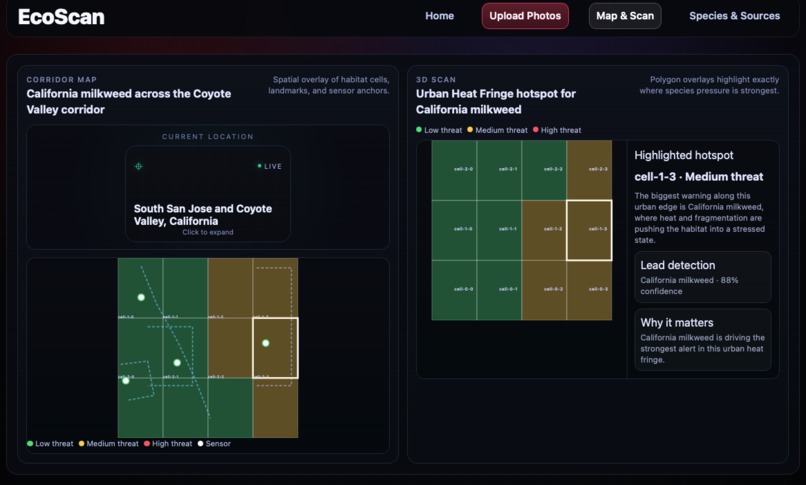Image resolution: width=806 pixels, height=485 pixels.
Task: Select cell-2-1 in the 3D scan grid
Action: pos(499,170)
